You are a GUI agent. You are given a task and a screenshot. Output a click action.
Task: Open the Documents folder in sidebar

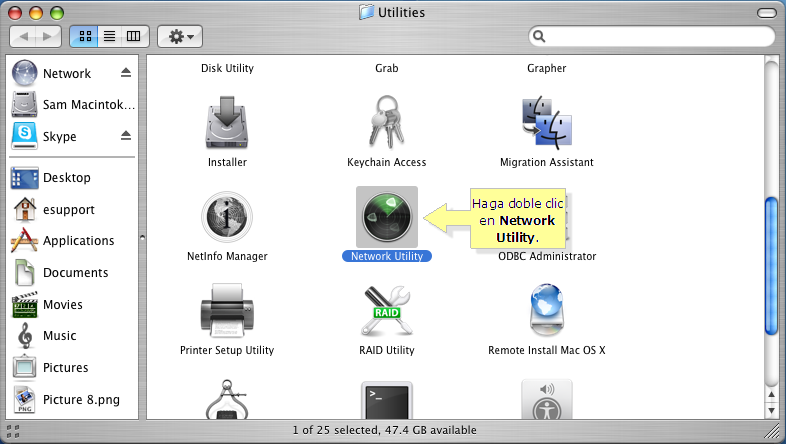[x=60, y=272]
